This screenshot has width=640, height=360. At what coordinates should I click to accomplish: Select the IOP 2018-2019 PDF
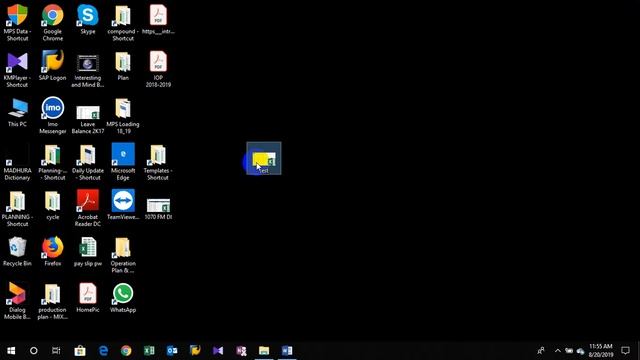158,69
